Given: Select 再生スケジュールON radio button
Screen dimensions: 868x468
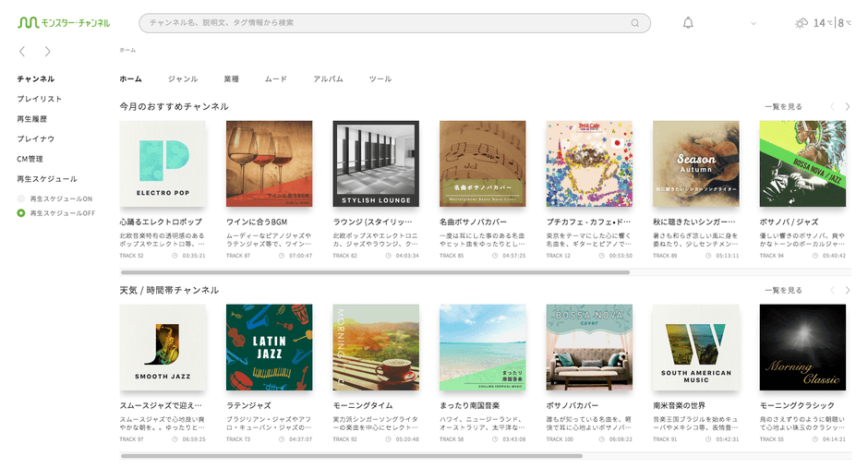Looking at the screenshot, I should pyautogui.click(x=21, y=198).
